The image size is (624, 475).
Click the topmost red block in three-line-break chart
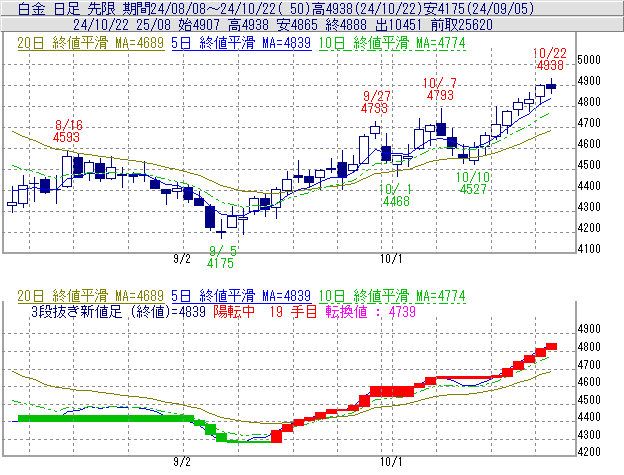(551, 347)
